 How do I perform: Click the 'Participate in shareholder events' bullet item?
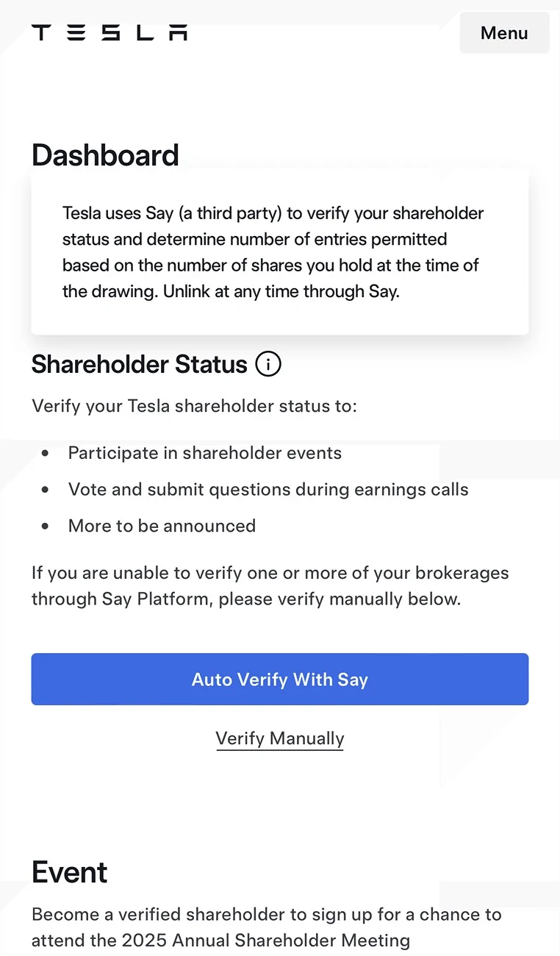tap(205, 453)
